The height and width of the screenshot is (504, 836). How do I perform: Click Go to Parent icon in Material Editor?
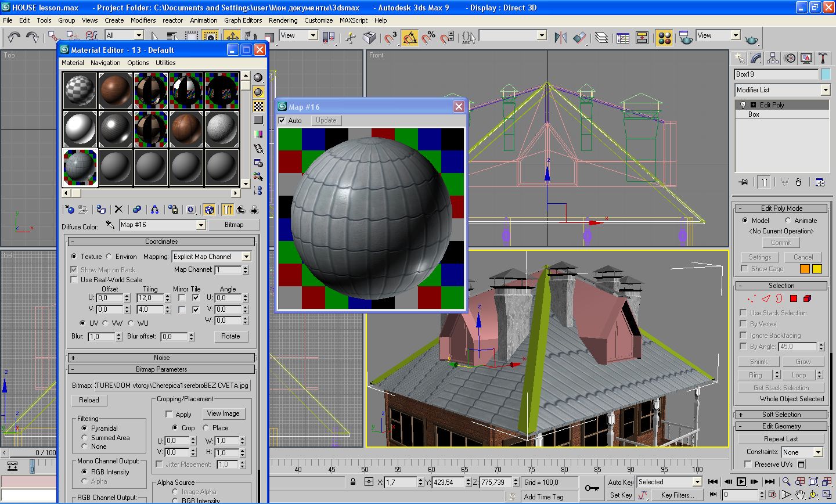point(240,209)
